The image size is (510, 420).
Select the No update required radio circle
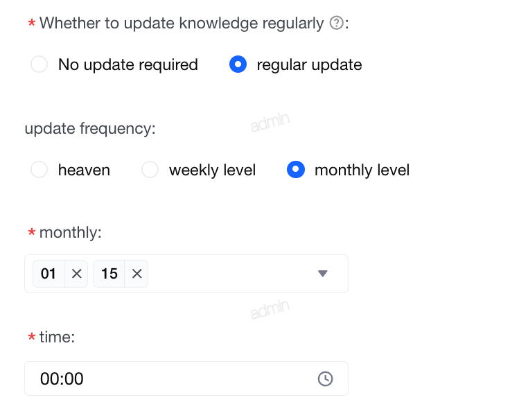tap(39, 64)
